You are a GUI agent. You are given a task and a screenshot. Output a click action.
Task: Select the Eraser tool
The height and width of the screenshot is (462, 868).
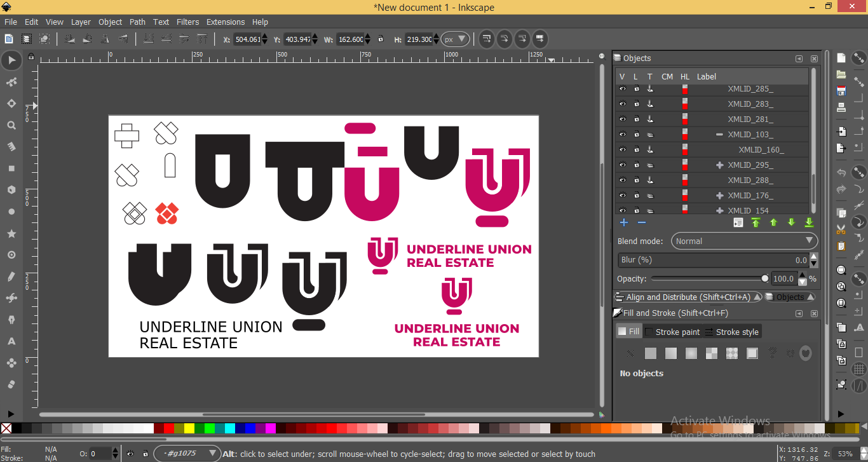click(11, 384)
